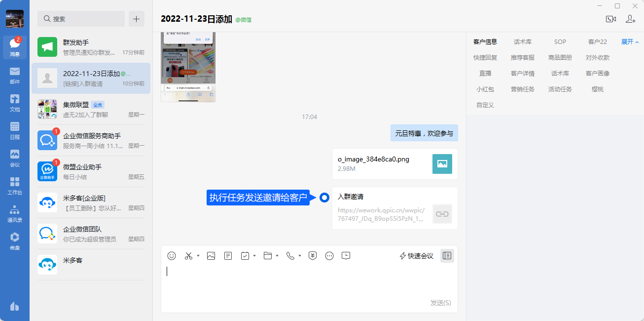Click the phone call icon
Viewport: 644px width, 321px height.
click(x=290, y=256)
